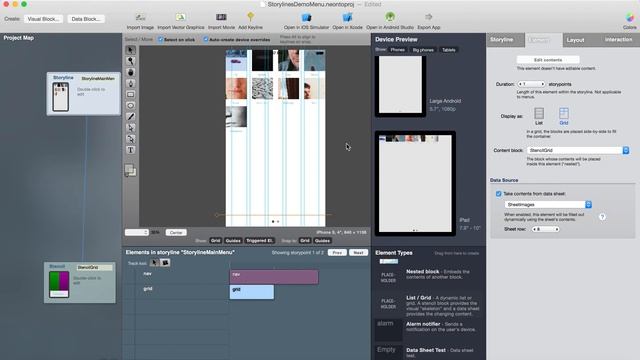Click the Visual Block... create button
640x360 pixels.
point(43,19)
